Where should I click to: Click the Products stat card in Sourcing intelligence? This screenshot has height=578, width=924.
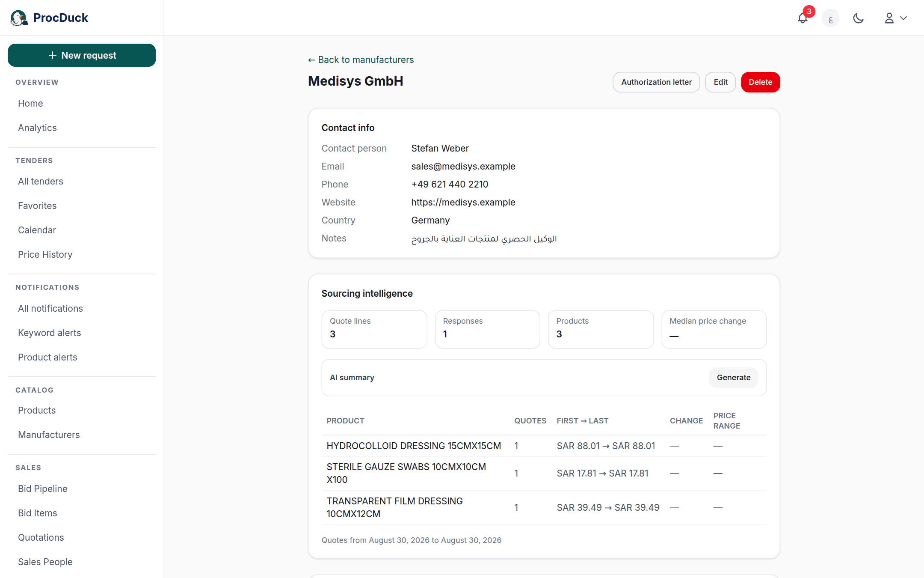click(601, 329)
